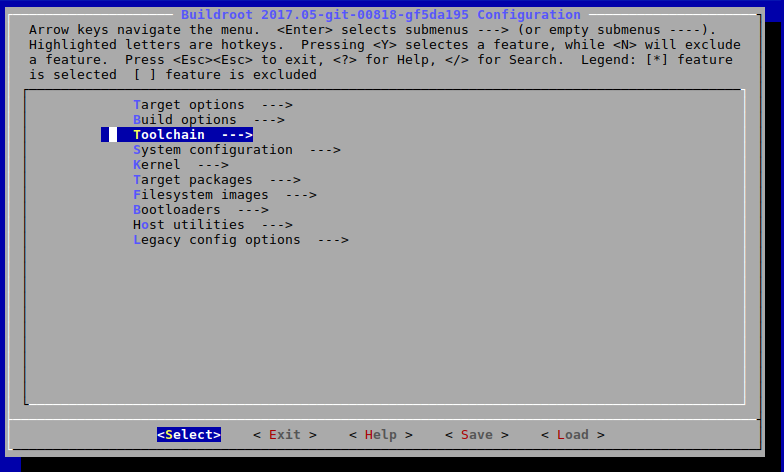Select the highlighted Toolchain entry
Image resolution: width=784 pixels, height=472 pixels.
point(177,135)
